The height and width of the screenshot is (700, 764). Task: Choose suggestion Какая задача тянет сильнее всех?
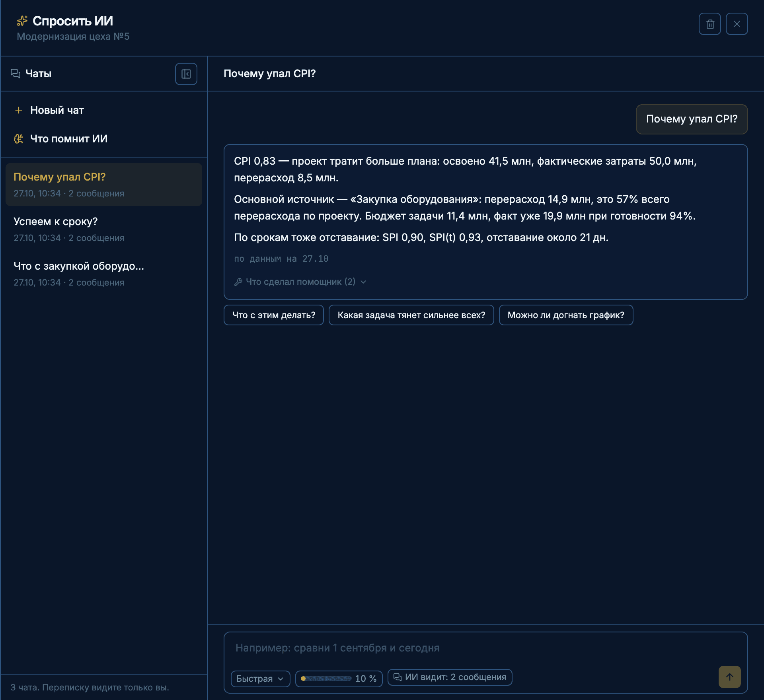tap(411, 315)
